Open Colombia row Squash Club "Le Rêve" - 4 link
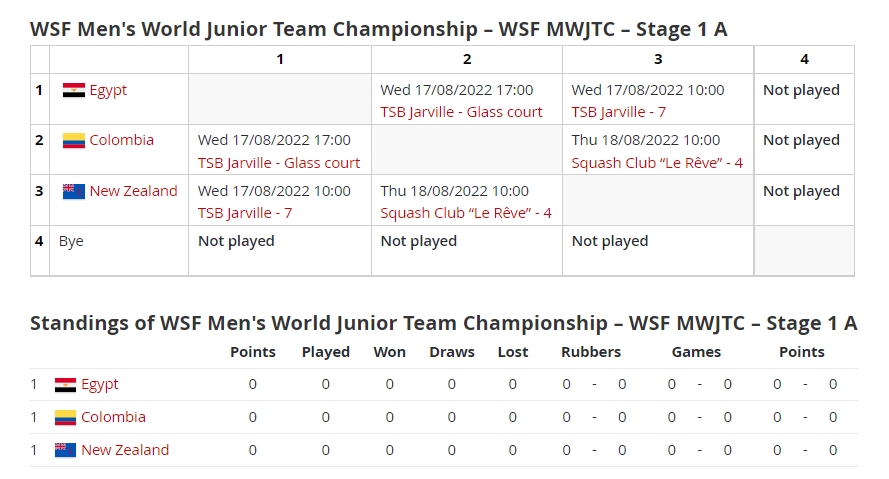The width and height of the screenshot is (889, 479). point(657,162)
